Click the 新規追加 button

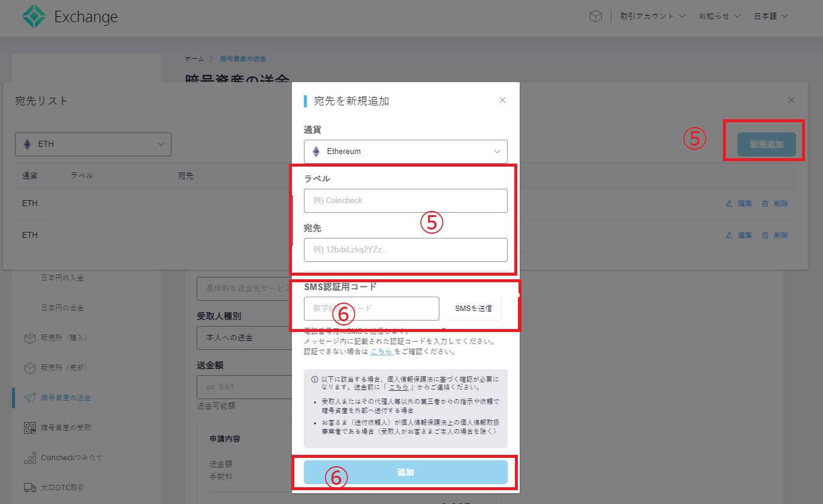coord(767,144)
